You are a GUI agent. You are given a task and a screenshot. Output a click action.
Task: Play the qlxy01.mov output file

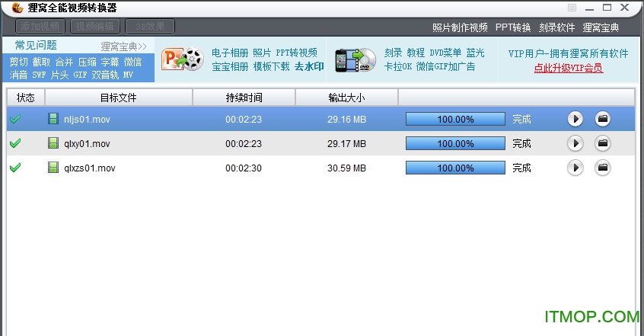[x=575, y=143]
